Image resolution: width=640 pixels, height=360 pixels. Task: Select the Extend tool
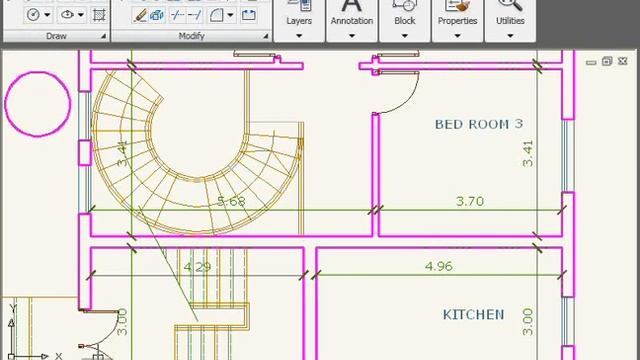[x=195, y=15]
